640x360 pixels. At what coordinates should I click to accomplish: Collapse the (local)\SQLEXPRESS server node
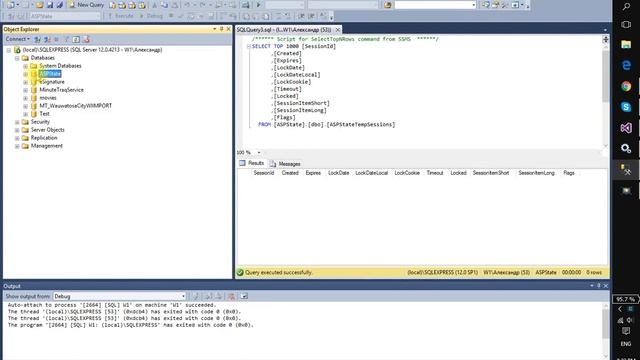pos(9,50)
